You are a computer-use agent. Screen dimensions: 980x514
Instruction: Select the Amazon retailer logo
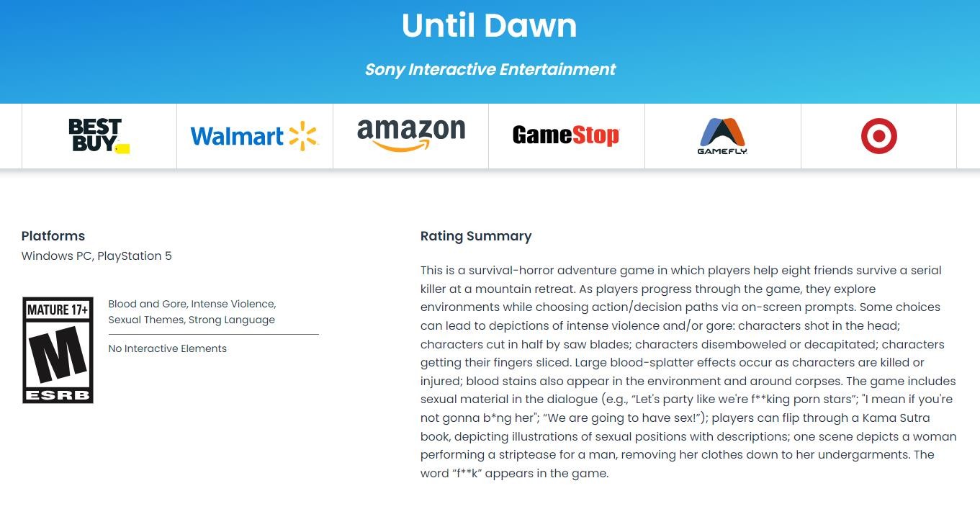tap(410, 135)
